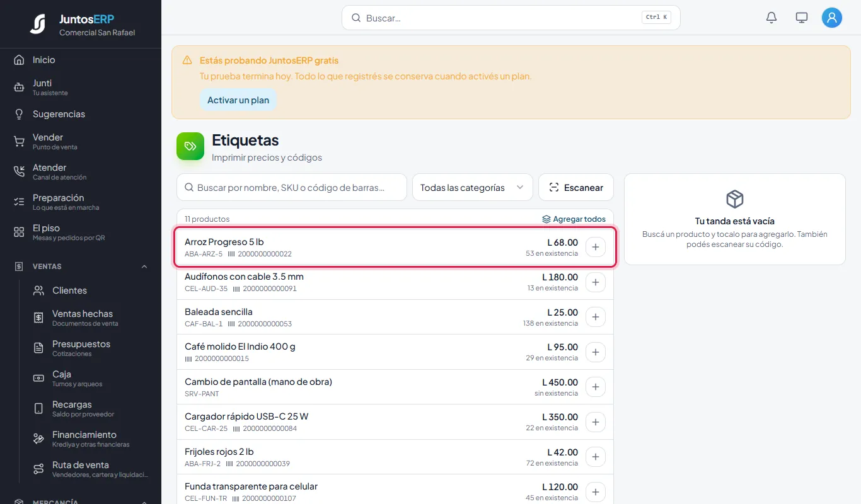Open Ventas hechas documents
Screen dimensions: 861x504
click(x=90, y=318)
